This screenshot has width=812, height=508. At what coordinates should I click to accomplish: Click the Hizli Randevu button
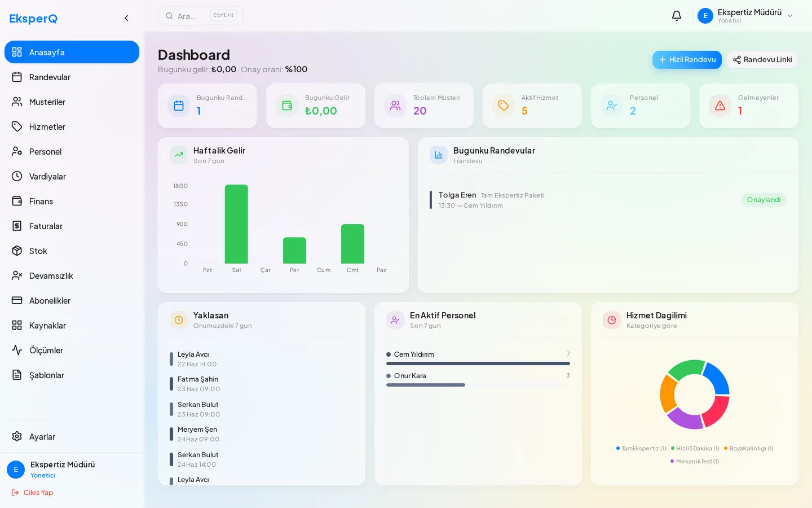pyautogui.click(x=687, y=60)
